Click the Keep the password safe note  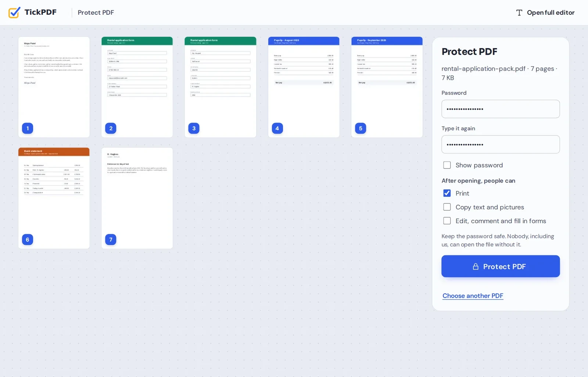(x=498, y=241)
